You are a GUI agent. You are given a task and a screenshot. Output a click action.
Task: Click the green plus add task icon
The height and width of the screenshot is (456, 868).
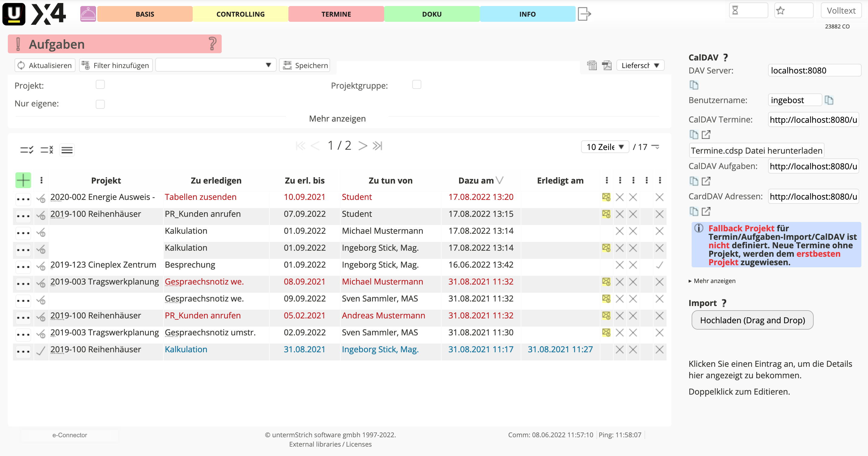pyautogui.click(x=23, y=180)
